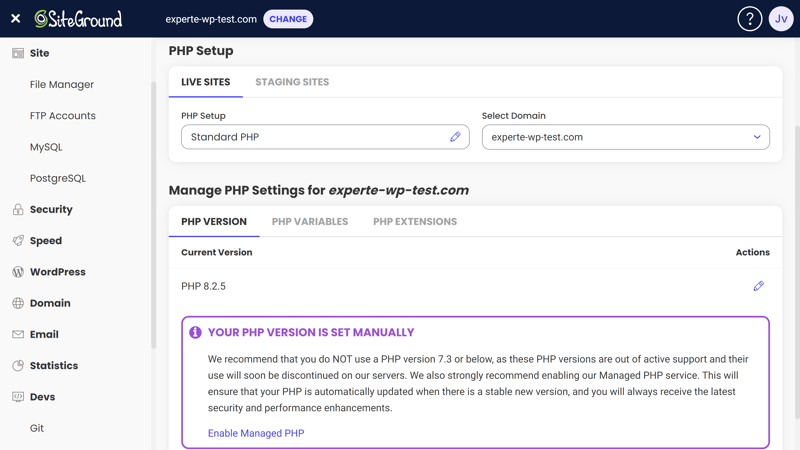Open the PHP Extensions tab
Screen dimensions: 800x450
pos(415,221)
